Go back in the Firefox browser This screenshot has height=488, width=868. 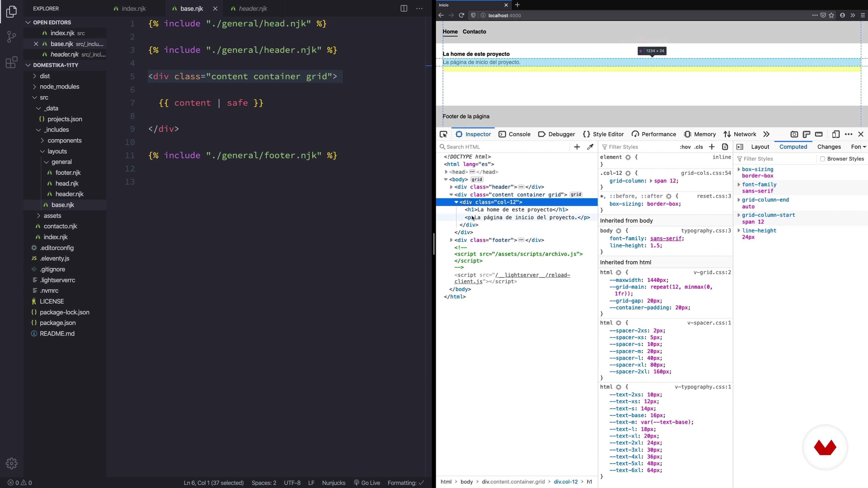point(441,16)
